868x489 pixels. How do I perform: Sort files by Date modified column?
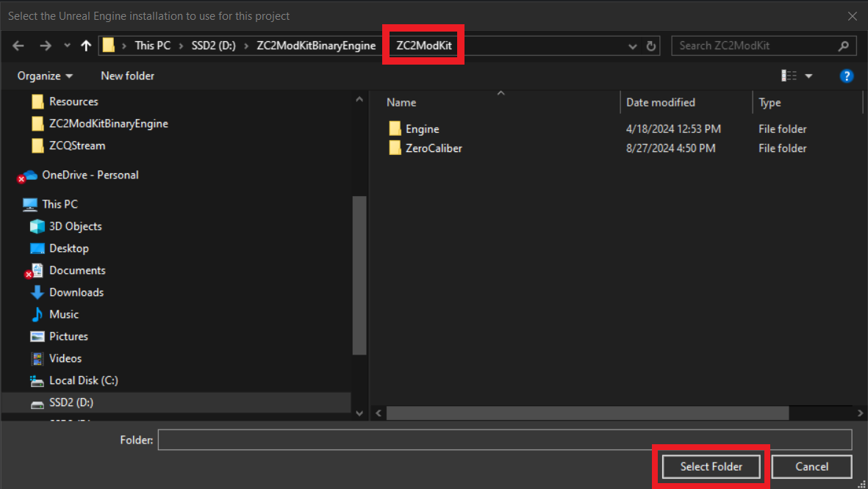pyautogui.click(x=660, y=103)
